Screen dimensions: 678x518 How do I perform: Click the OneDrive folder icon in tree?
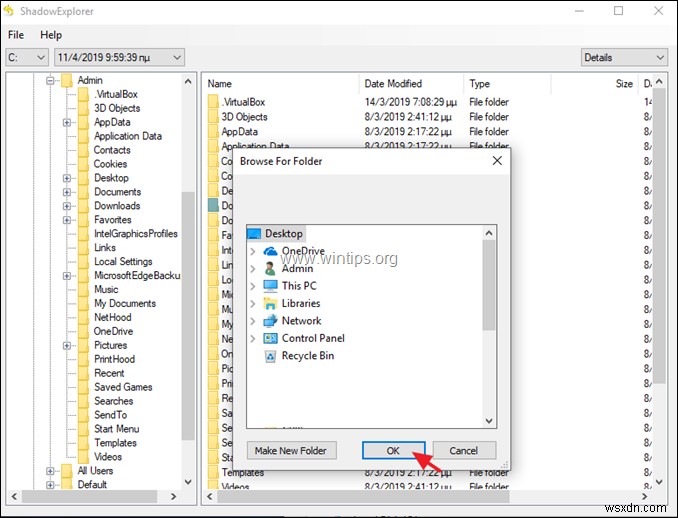pyautogui.click(x=83, y=331)
